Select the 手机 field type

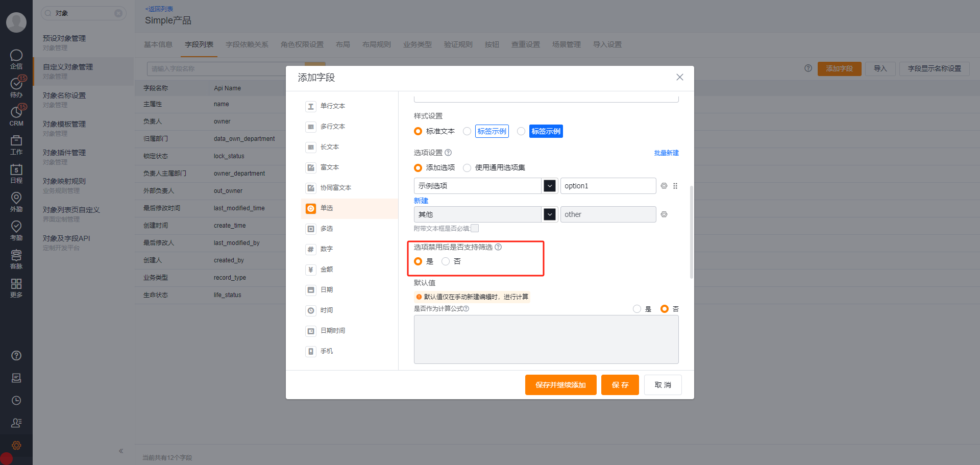326,351
